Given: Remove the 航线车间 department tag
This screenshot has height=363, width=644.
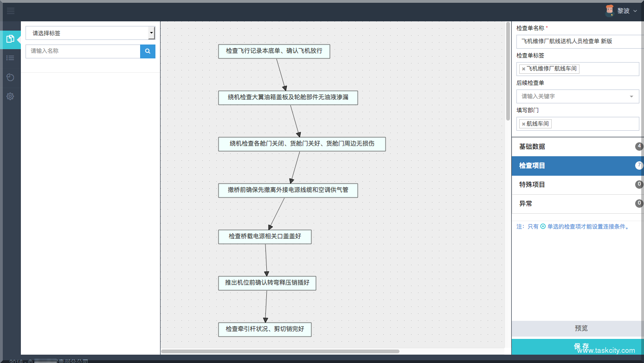Looking at the screenshot, I should click(x=523, y=124).
